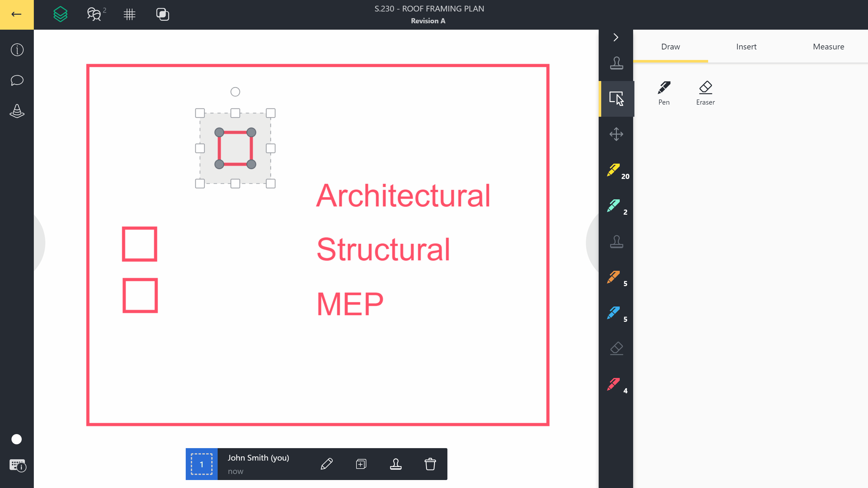Select the move pan tool
Screen dimensions: 868x488
point(616,134)
